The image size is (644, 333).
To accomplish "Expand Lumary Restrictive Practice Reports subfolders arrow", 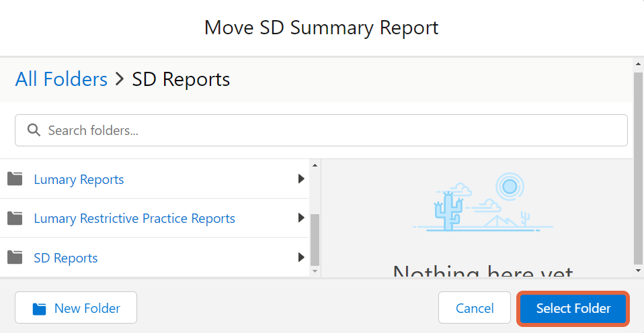I will 301,218.
